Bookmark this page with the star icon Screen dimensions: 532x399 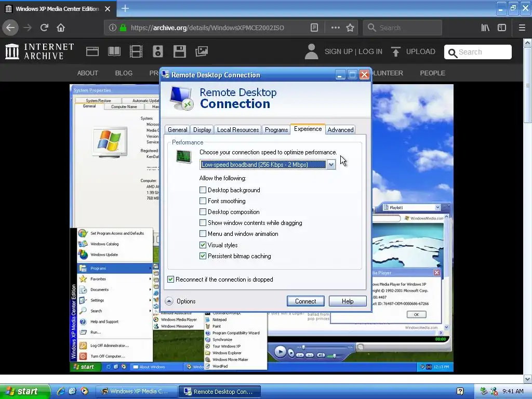350,28
